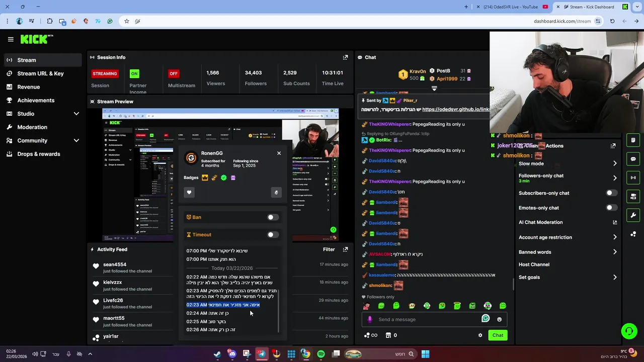Open Stream URL & Key page
The image size is (644, 362).
42,73
